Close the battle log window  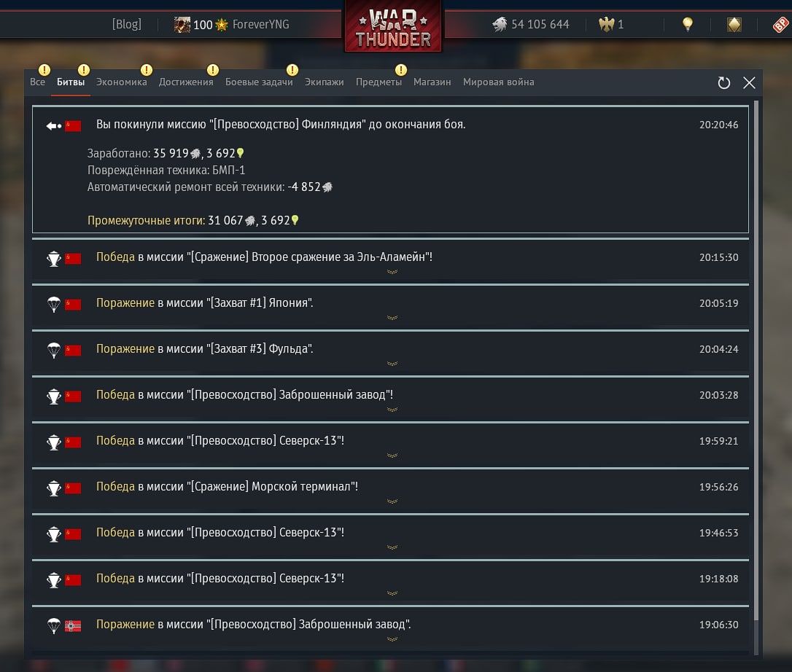tap(749, 83)
